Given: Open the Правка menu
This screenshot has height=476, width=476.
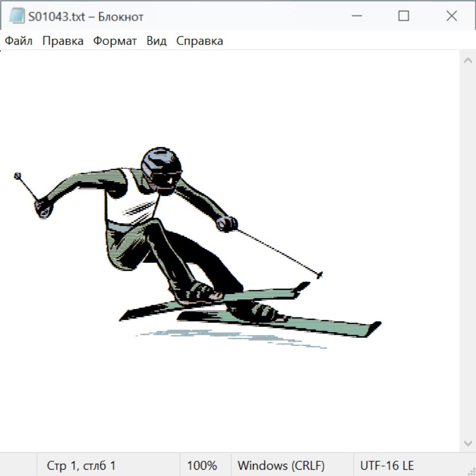Looking at the screenshot, I should click(62, 41).
